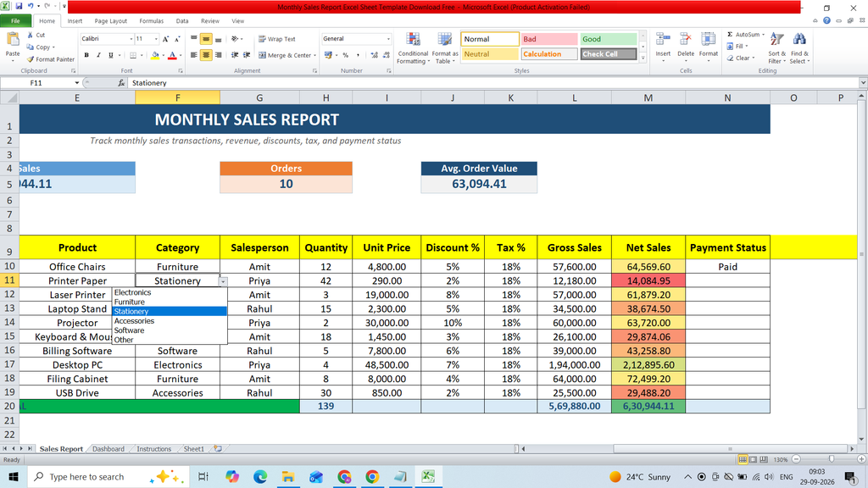
Task: Click the Delete cells icon
Action: 685,40
